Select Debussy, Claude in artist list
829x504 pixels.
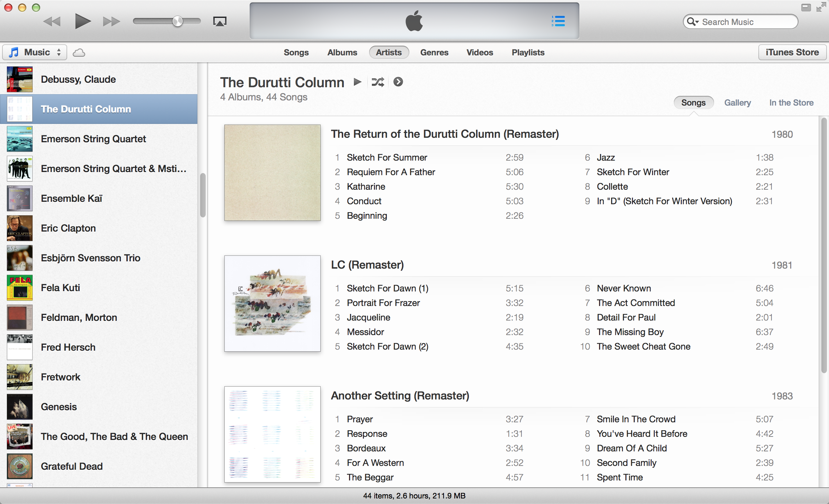point(99,79)
